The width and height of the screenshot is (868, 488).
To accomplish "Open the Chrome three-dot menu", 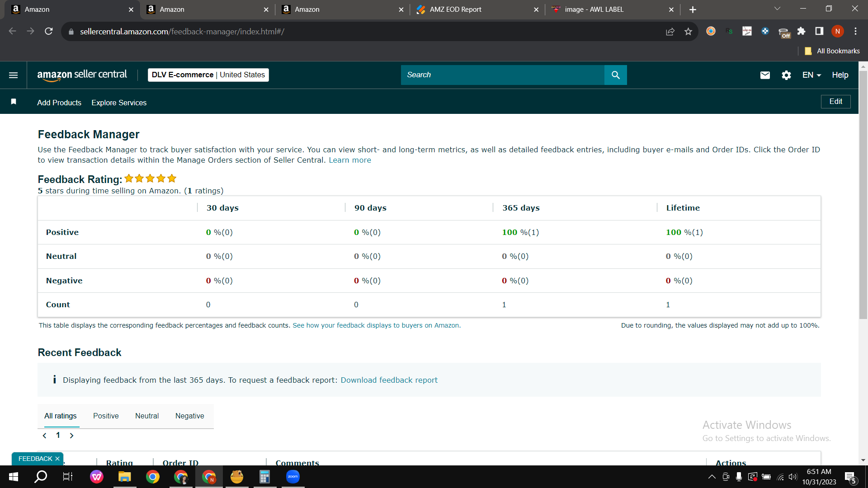I will (x=855, y=31).
